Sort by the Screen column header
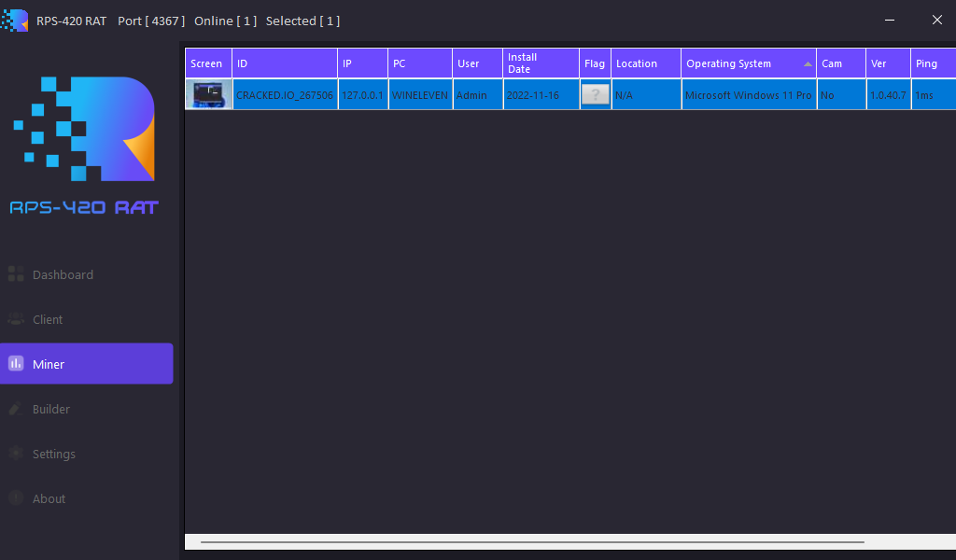Viewport: 956px width, 560px height. click(x=208, y=63)
